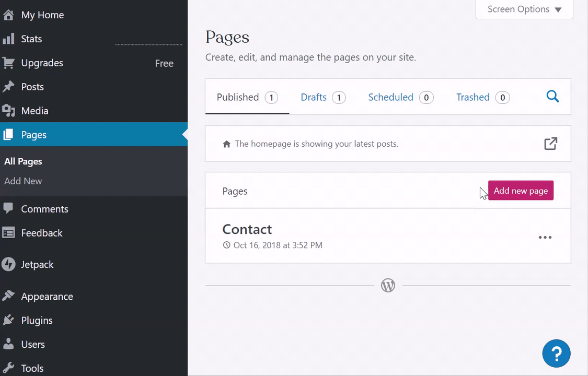Switch to the Trashed tab

(482, 97)
